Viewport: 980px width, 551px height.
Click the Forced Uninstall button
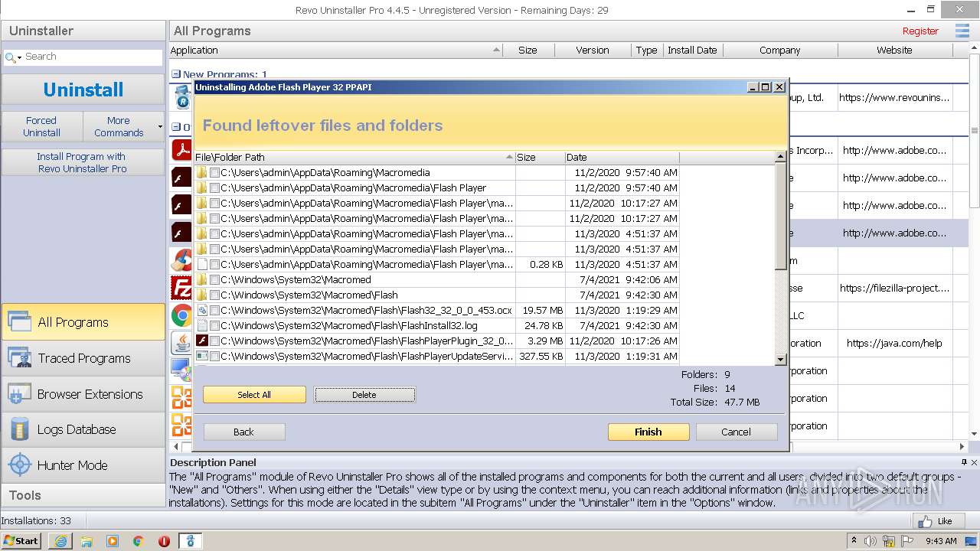coord(41,126)
